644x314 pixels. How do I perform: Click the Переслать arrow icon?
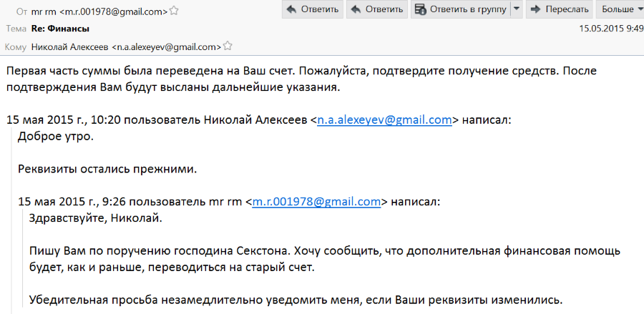(x=536, y=9)
